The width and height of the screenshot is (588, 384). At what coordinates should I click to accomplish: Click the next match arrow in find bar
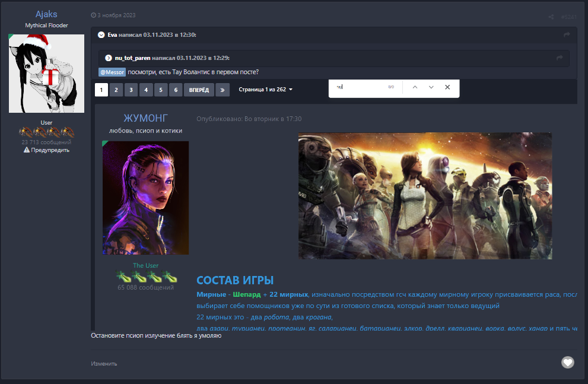point(431,87)
